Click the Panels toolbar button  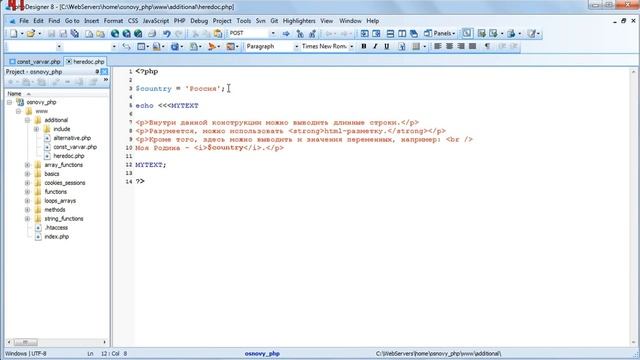(x=440, y=33)
